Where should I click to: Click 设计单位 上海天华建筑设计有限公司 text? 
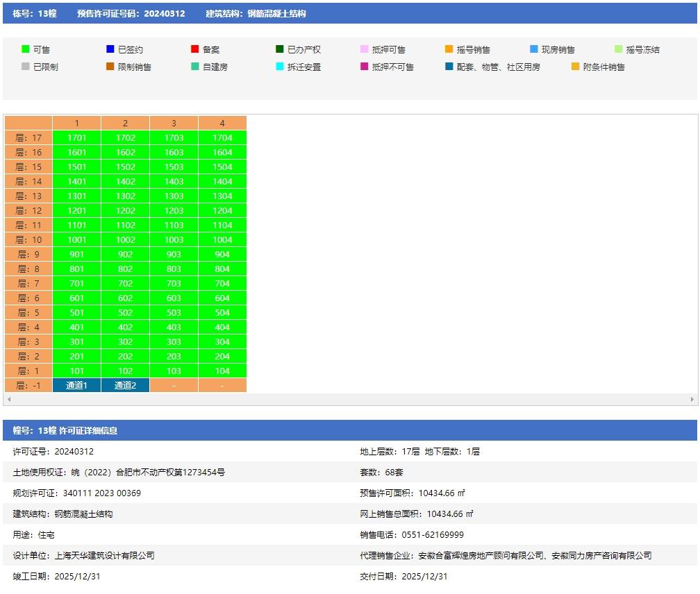83,556
